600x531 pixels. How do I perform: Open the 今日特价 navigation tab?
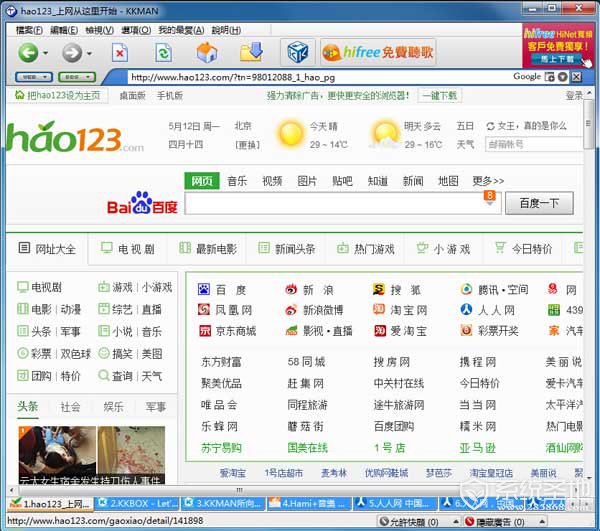pyautogui.click(x=523, y=249)
